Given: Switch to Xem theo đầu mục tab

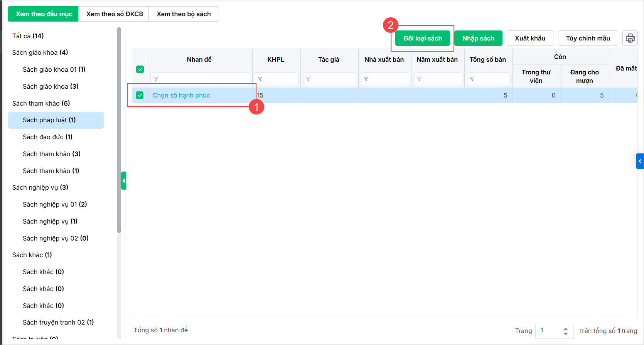Looking at the screenshot, I should tap(43, 14).
